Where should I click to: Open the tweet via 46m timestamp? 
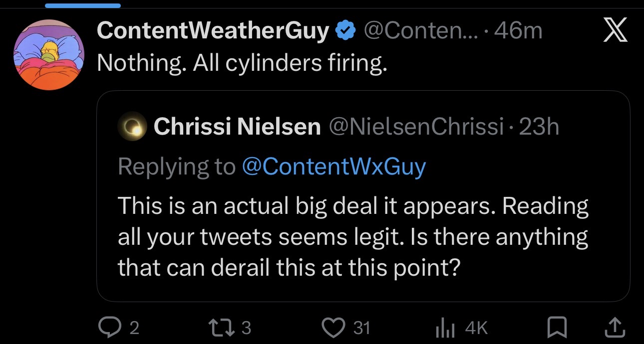pos(519,32)
